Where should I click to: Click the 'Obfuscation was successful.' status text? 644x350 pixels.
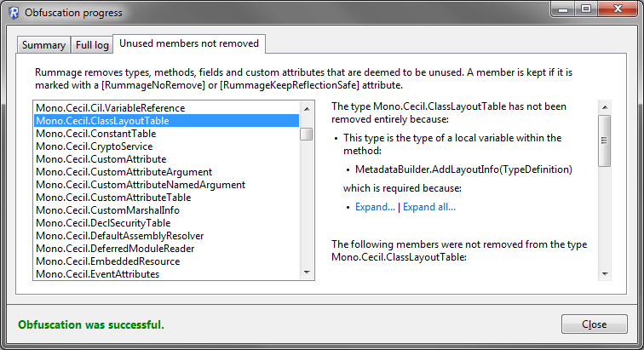(91, 324)
